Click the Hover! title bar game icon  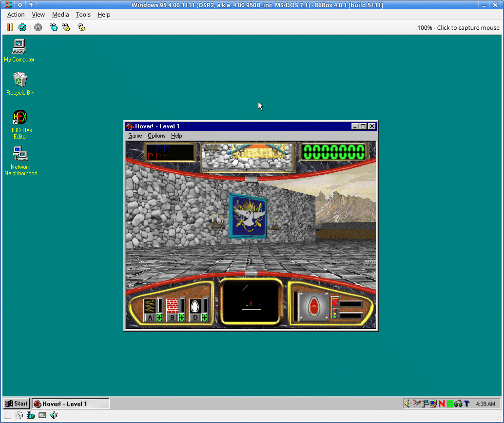(130, 126)
